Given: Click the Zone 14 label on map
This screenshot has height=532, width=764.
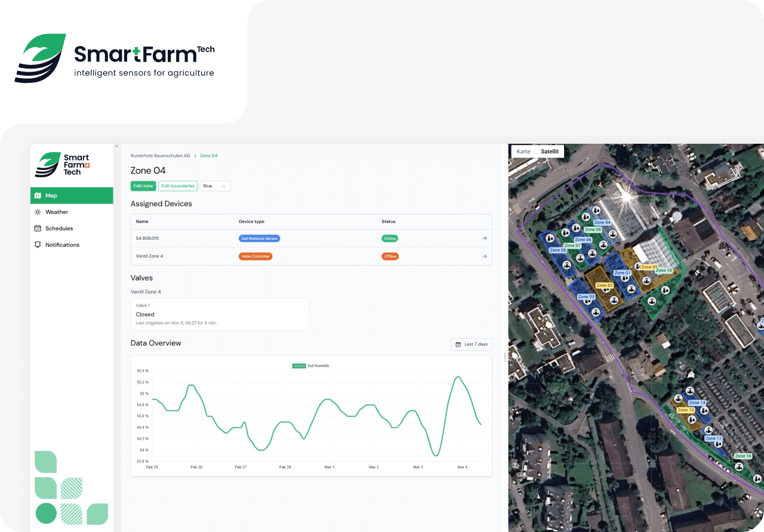Looking at the screenshot, I should pos(697,403).
